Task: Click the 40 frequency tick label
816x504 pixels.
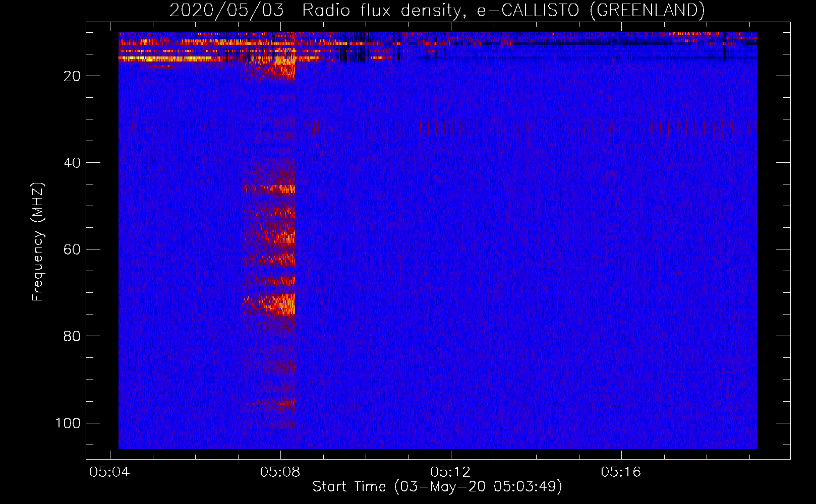Action: coord(72,163)
